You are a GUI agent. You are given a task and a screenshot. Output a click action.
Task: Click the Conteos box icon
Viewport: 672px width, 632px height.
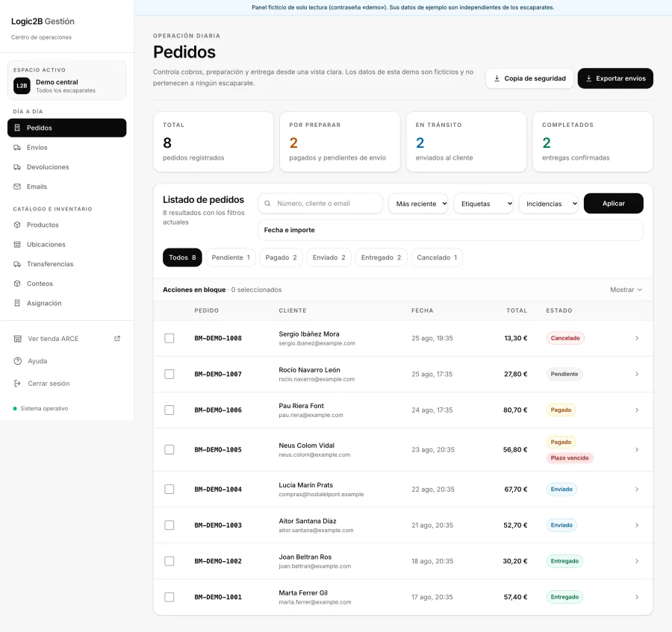[x=17, y=284]
